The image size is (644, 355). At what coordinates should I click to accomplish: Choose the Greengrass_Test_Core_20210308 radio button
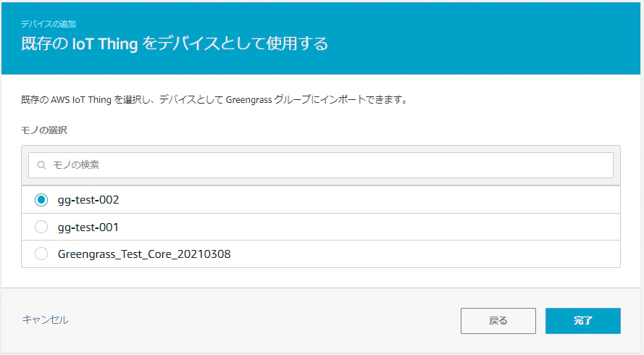click(41, 254)
